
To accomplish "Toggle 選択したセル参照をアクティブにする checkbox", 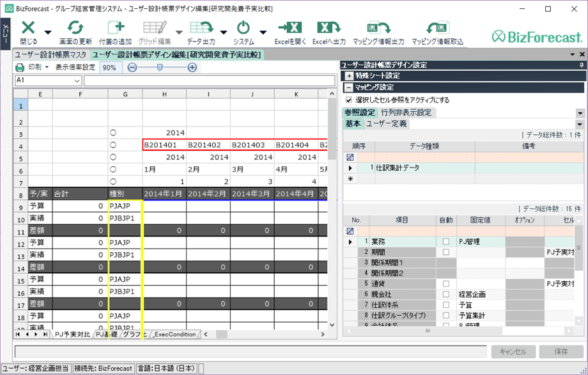I will 349,100.
